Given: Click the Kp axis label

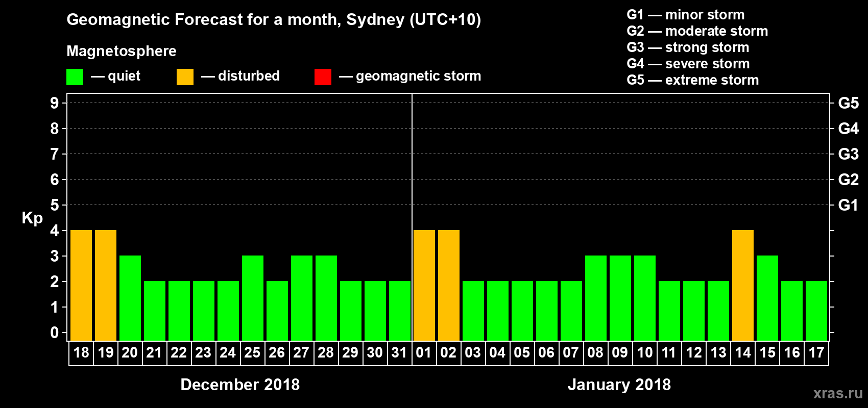Looking at the screenshot, I should click(32, 218).
